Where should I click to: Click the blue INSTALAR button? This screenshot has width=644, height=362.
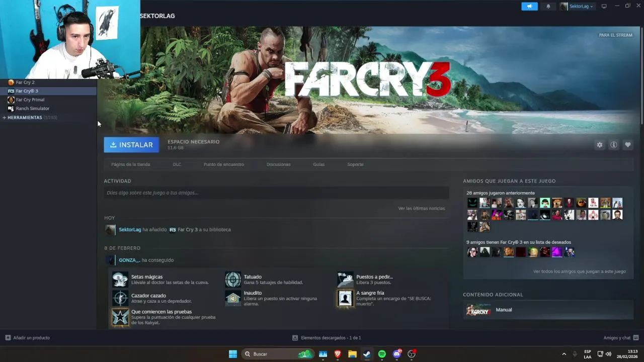(131, 145)
